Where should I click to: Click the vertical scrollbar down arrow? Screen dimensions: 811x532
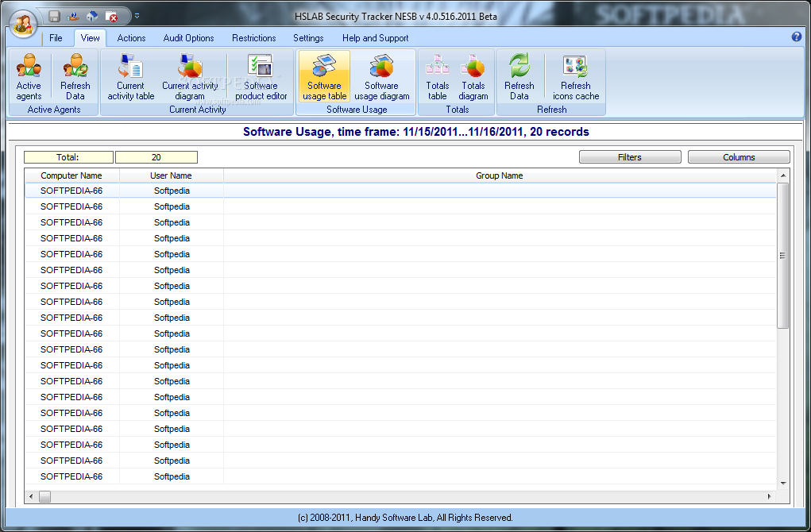point(783,484)
